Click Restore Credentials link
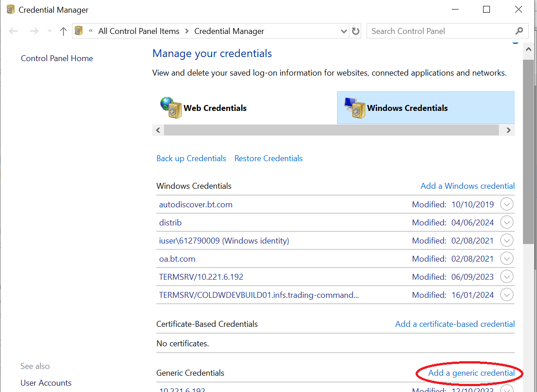Image resolution: width=537 pixels, height=392 pixels. (268, 158)
